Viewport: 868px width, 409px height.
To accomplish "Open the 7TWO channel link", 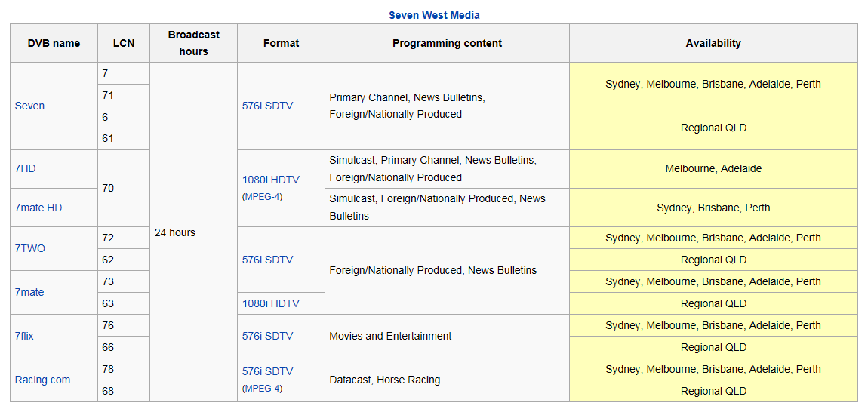I will click(x=30, y=248).
